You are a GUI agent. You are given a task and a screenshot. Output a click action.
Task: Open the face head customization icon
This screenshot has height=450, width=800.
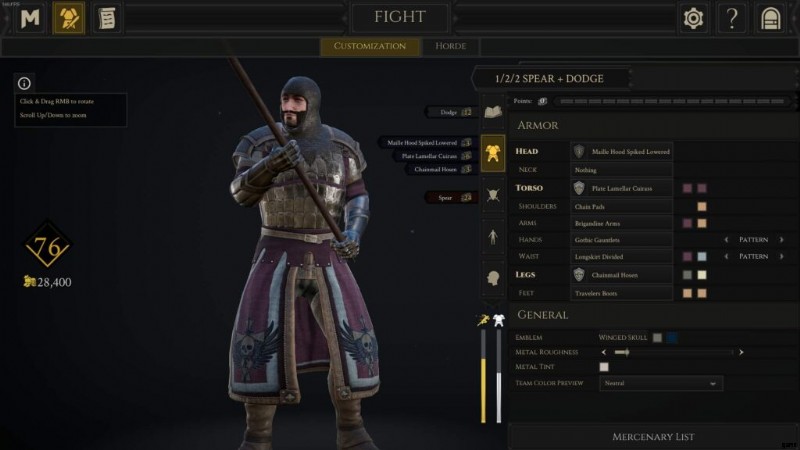coord(492,279)
